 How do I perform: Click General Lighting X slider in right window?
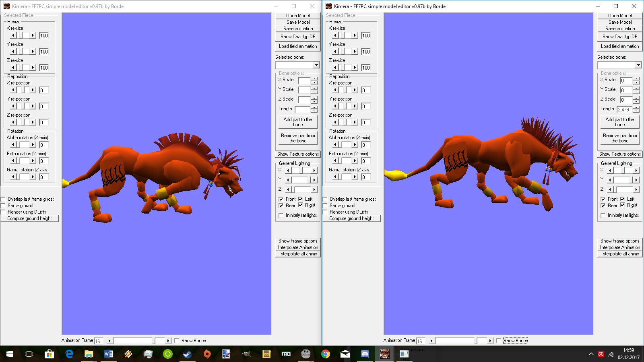(x=623, y=170)
